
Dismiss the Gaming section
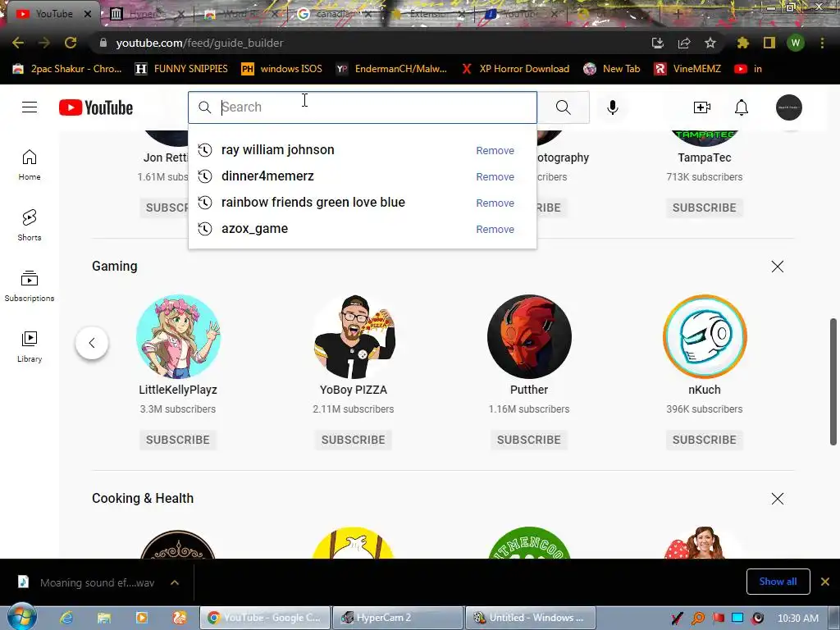click(778, 267)
